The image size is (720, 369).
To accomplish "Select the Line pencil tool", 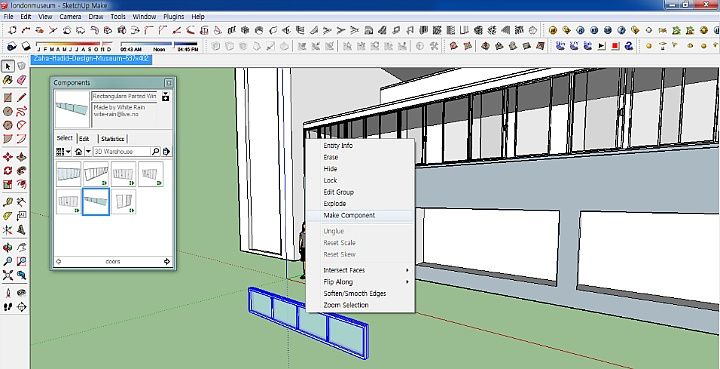I will coord(22,98).
